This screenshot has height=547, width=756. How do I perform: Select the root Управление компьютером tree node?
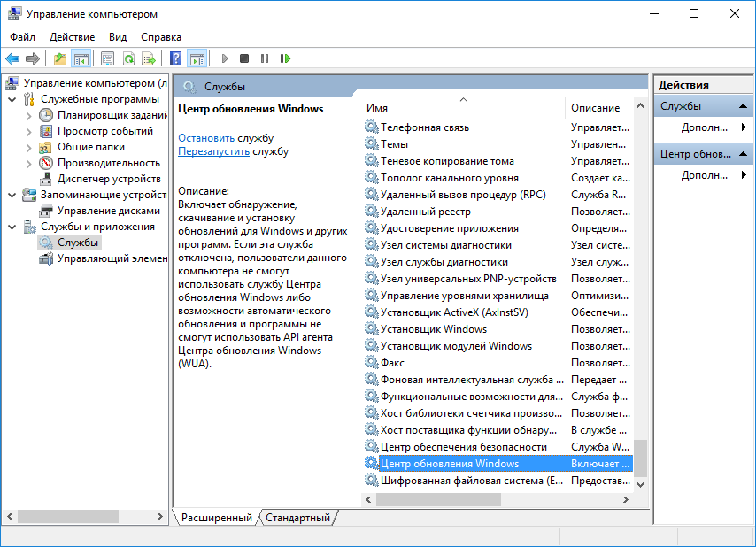(96, 83)
